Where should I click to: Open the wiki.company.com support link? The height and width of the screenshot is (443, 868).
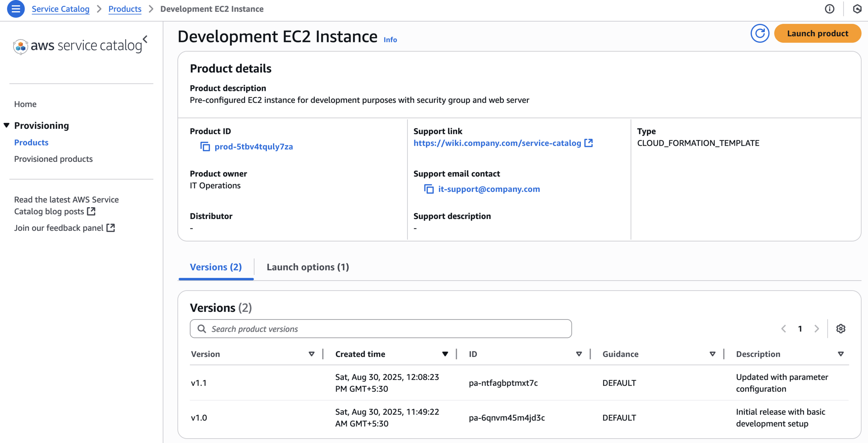497,143
